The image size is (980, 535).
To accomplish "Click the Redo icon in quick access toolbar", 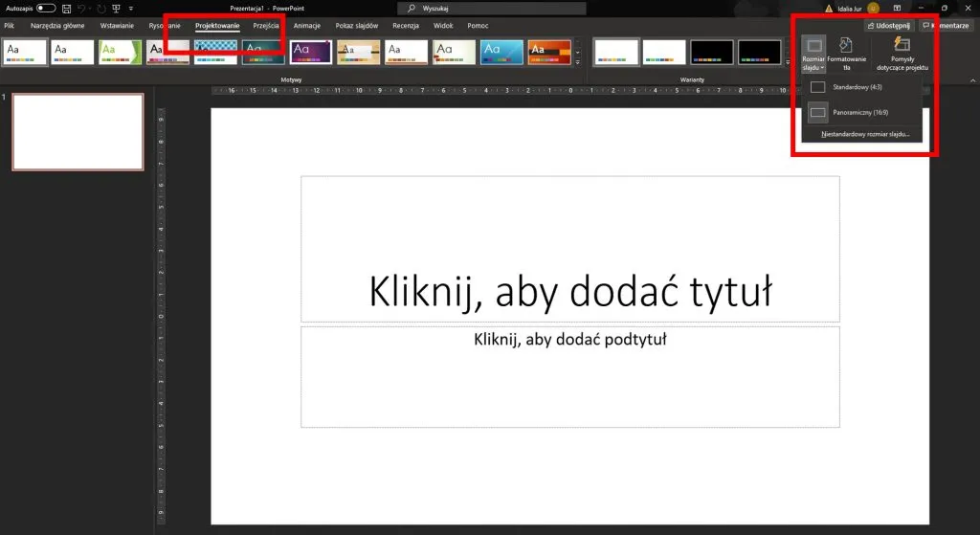I will (x=100, y=8).
